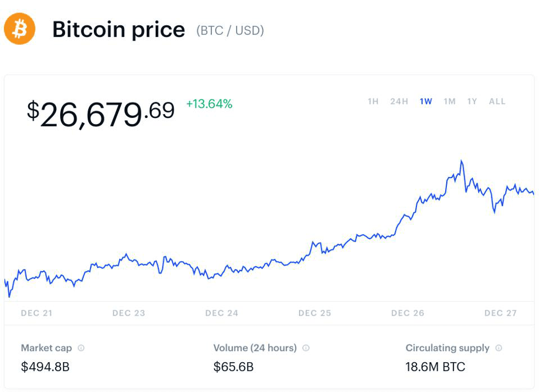Click the +13.64% price change label
The width and height of the screenshot is (539, 392).
point(209,104)
